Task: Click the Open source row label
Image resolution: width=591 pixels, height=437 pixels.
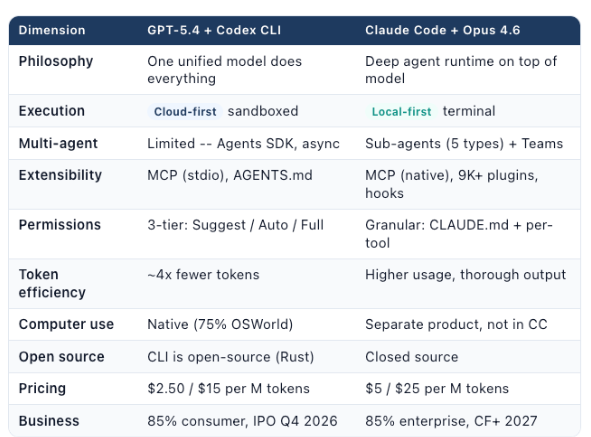Action: [x=61, y=357]
